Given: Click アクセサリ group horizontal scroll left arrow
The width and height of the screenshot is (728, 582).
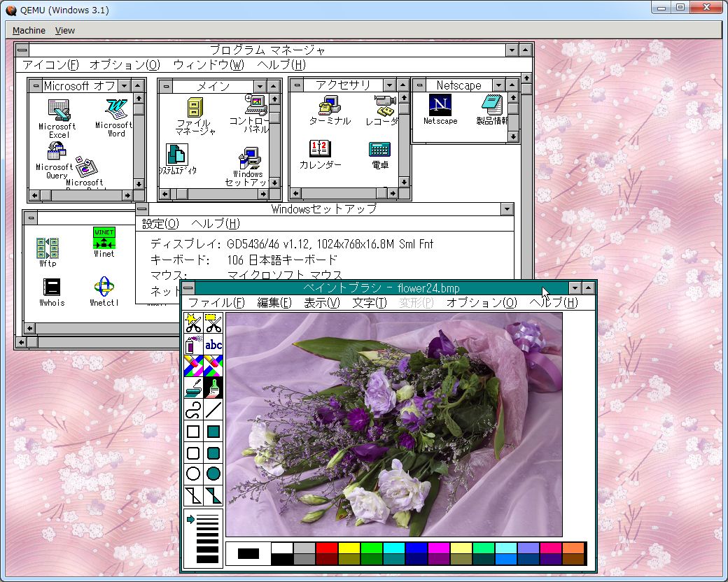Looking at the screenshot, I should tap(295, 193).
